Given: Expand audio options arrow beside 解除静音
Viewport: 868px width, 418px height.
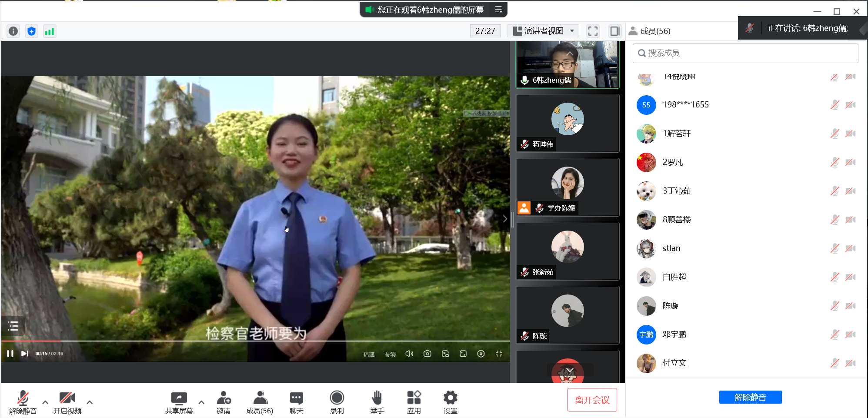Looking at the screenshot, I should pyautogui.click(x=45, y=402).
